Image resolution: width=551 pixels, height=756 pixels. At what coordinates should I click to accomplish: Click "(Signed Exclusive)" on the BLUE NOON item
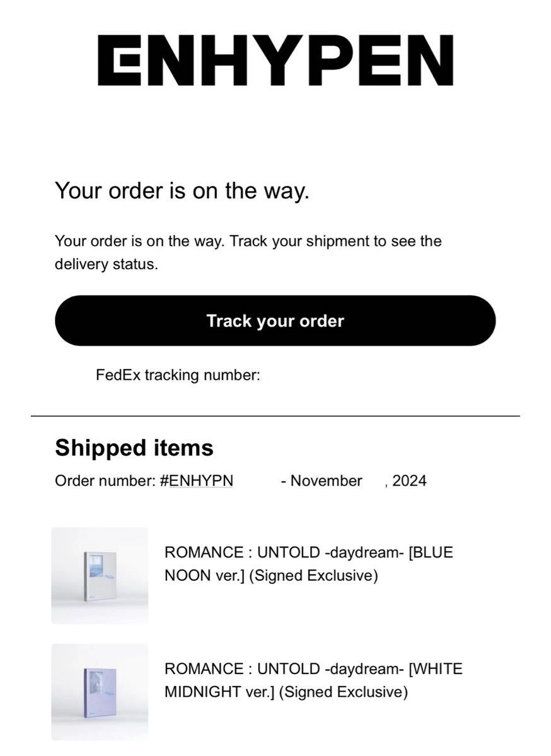pyautogui.click(x=313, y=575)
